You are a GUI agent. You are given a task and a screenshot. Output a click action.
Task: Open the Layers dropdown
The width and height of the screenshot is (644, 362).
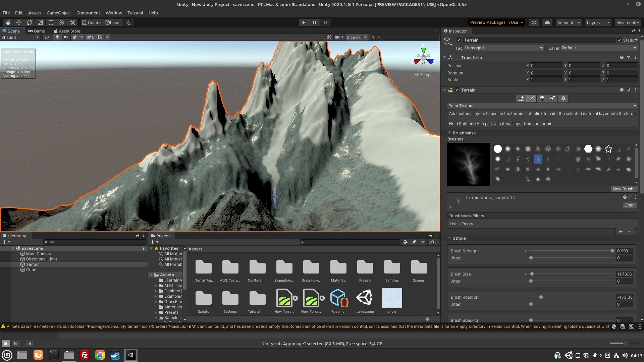(598, 22)
